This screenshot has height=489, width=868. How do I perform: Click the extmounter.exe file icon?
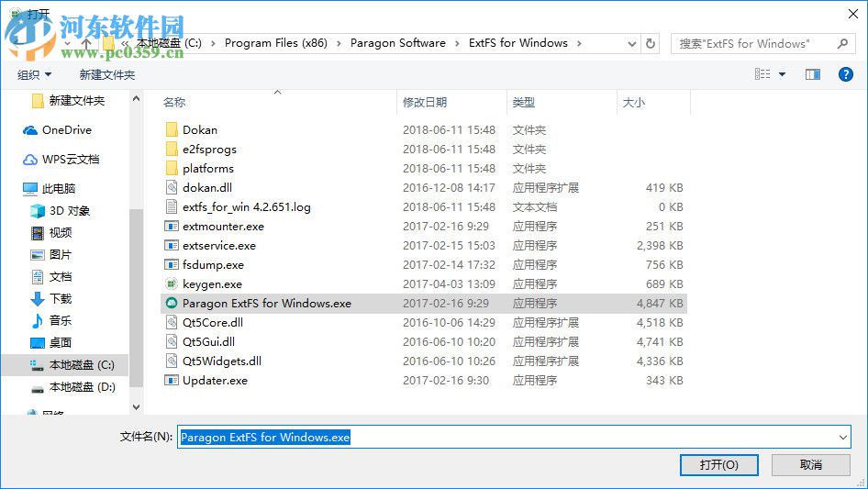click(172, 226)
